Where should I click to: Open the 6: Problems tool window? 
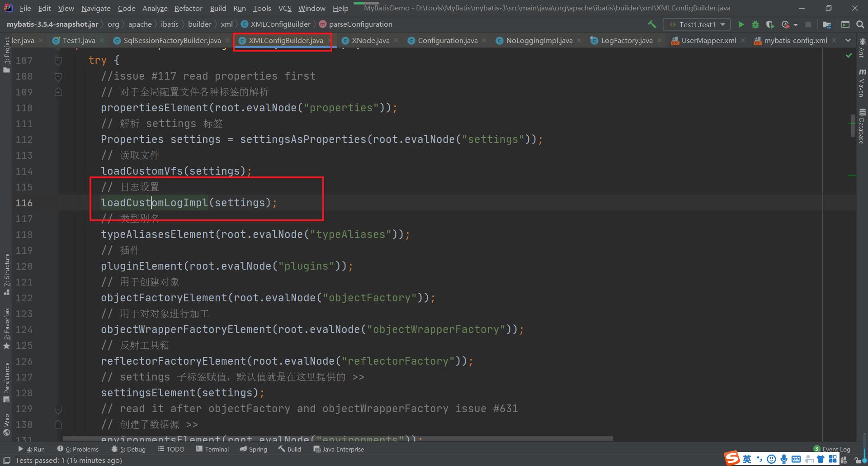pos(78,449)
